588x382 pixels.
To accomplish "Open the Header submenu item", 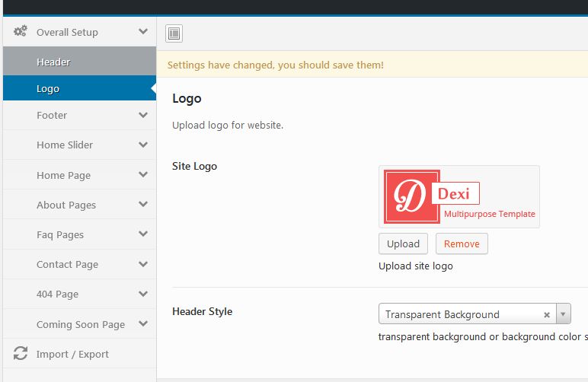I will click(53, 62).
